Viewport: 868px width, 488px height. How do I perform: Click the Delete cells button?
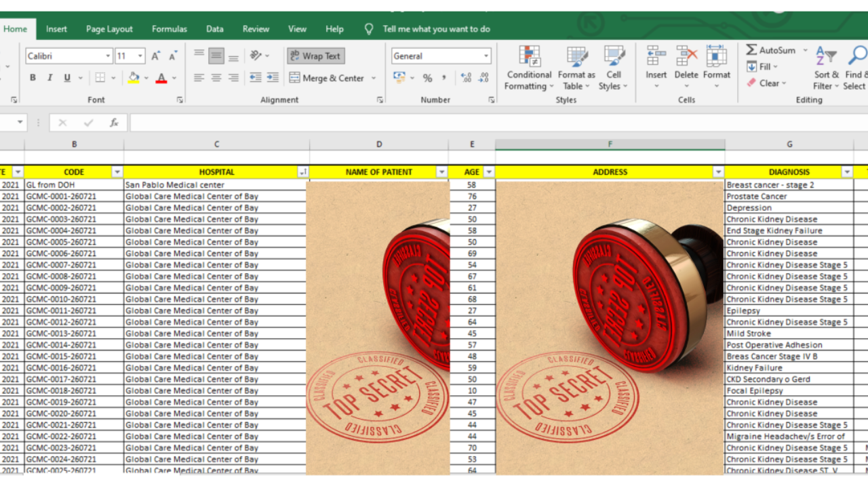686,68
